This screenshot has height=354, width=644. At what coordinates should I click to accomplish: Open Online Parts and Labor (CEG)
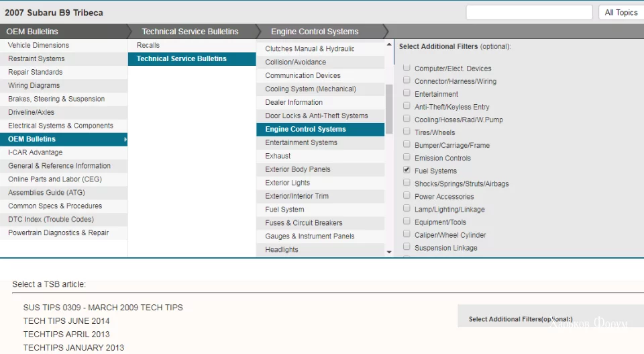64,179
